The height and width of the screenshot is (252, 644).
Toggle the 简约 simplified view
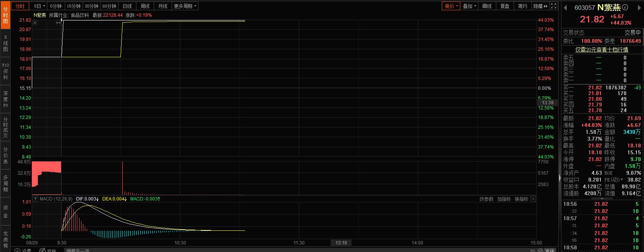522,6
